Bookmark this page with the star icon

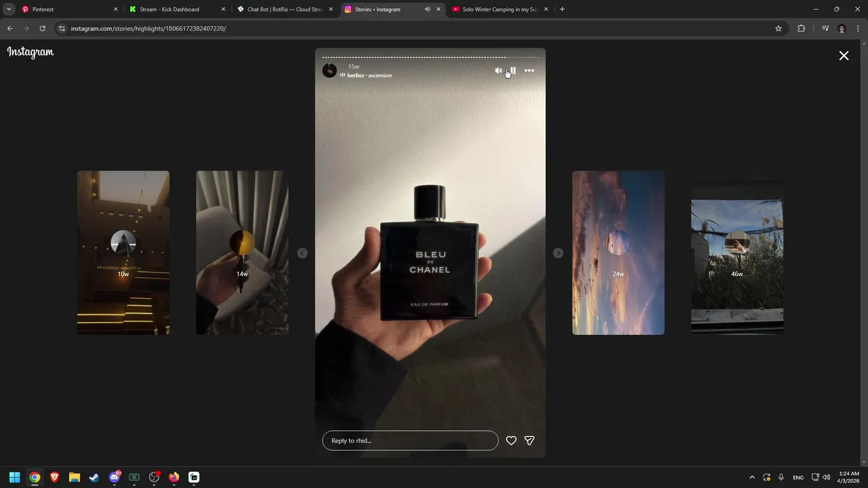(x=778, y=28)
